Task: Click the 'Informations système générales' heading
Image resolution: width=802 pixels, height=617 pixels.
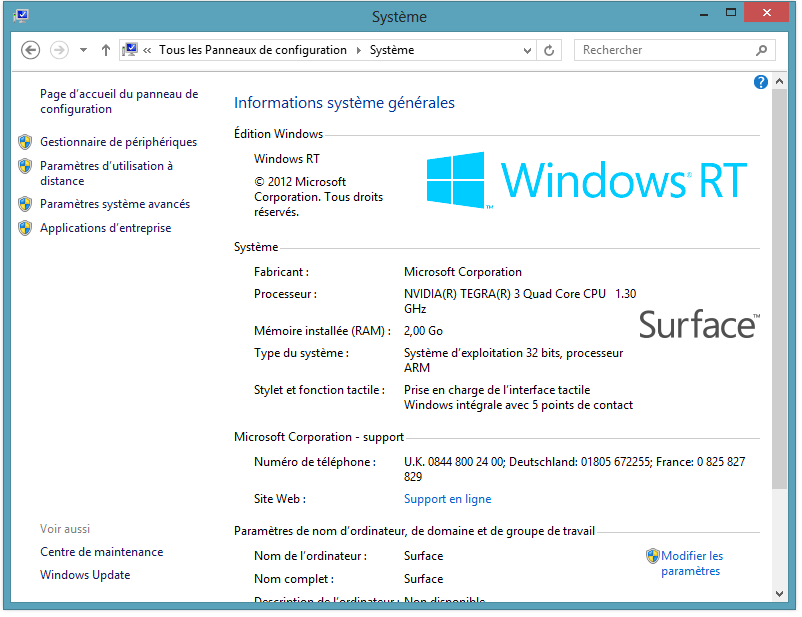Action: tap(344, 103)
